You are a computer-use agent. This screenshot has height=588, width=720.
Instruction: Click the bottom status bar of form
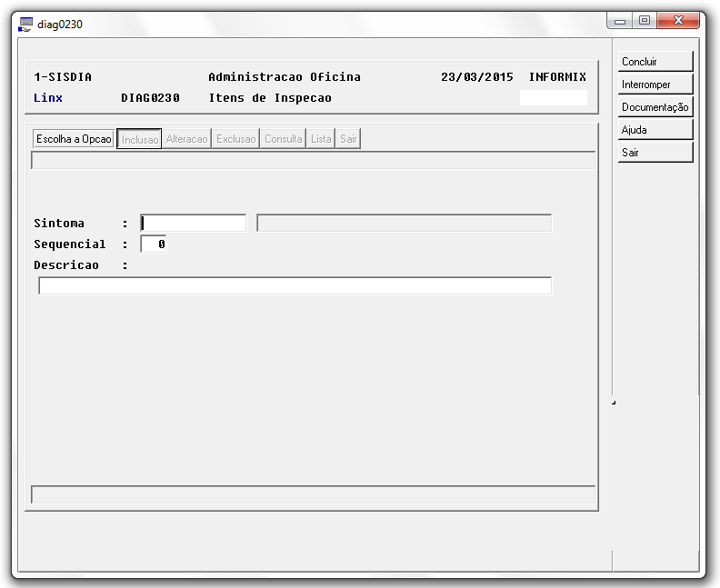pyautogui.click(x=313, y=494)
